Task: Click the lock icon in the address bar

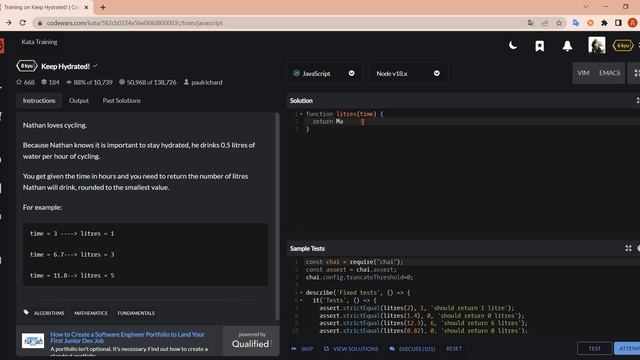Action: pyautogui.click(x=40, y=23)
